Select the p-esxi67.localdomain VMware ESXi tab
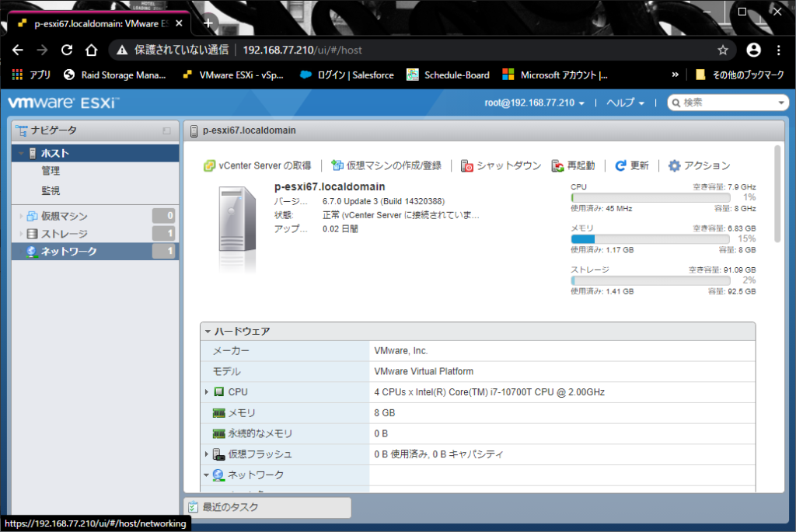The height and width of the screenshot is (532, 796). pos(99,23)
